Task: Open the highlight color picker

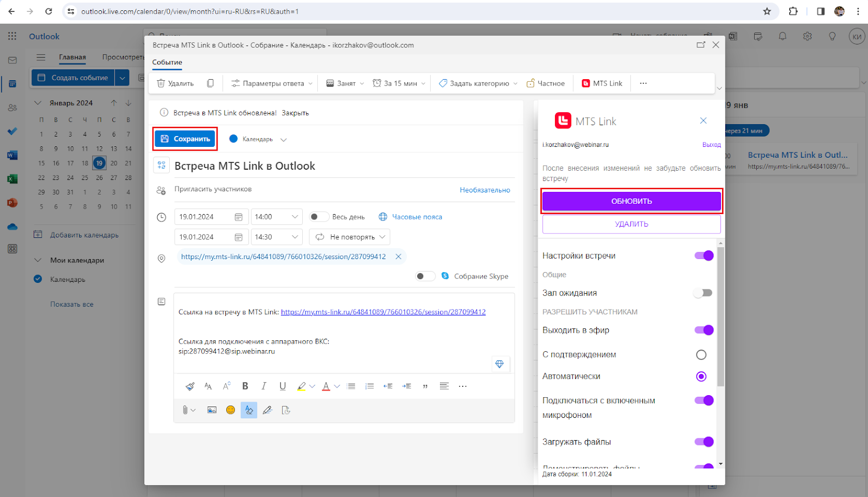Action: pyautogui.click(x=312, y=386)
